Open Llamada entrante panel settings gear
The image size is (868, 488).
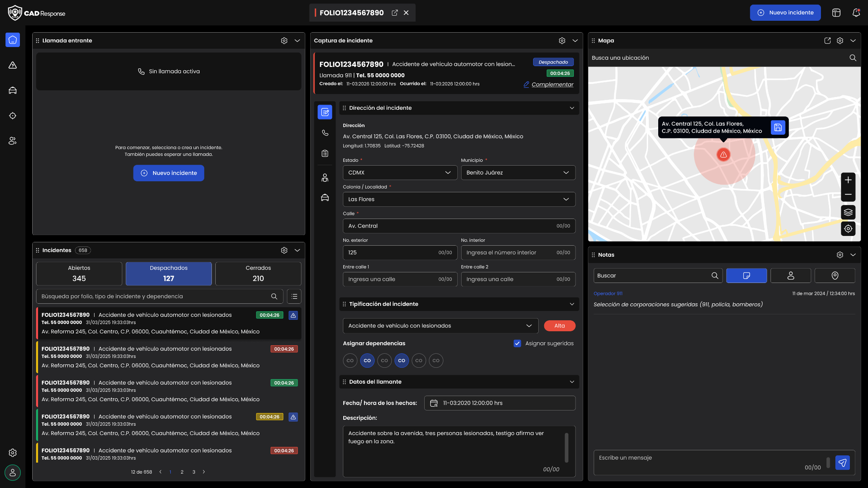(284, 41)
